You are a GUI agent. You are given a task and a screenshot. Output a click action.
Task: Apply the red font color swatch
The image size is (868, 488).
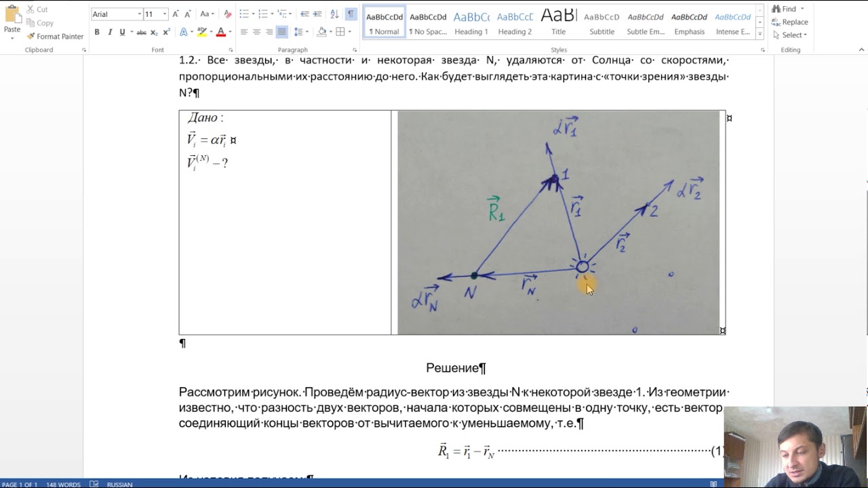221,32
